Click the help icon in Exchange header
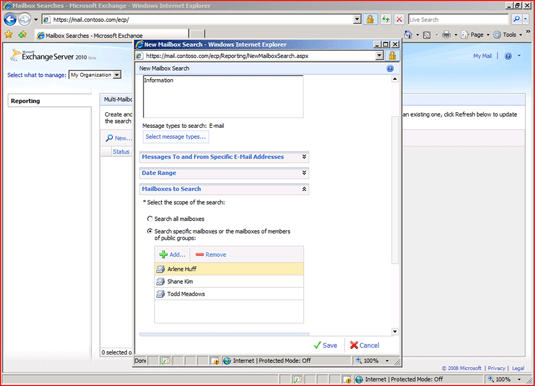 click(x=508, y=56)
